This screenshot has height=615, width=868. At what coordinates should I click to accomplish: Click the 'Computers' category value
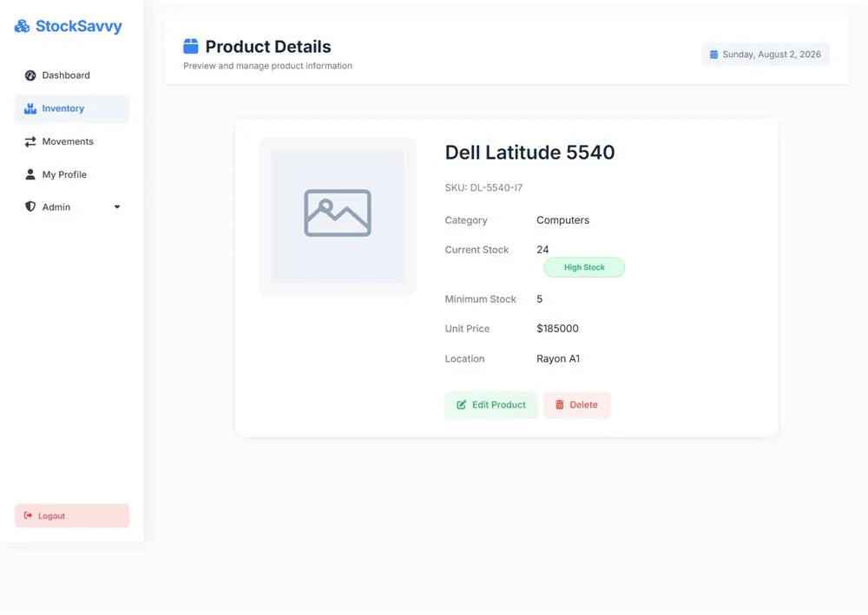563,220
